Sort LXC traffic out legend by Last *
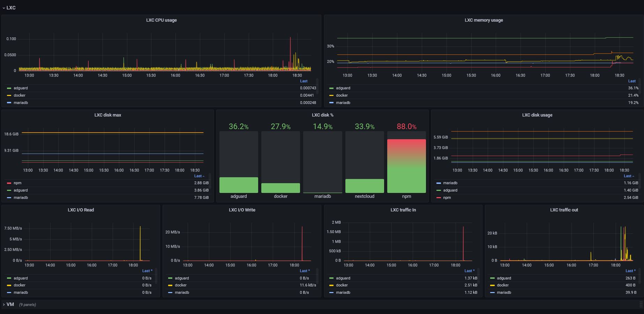This screenshot has height=314, width=644. coord(630,271)
